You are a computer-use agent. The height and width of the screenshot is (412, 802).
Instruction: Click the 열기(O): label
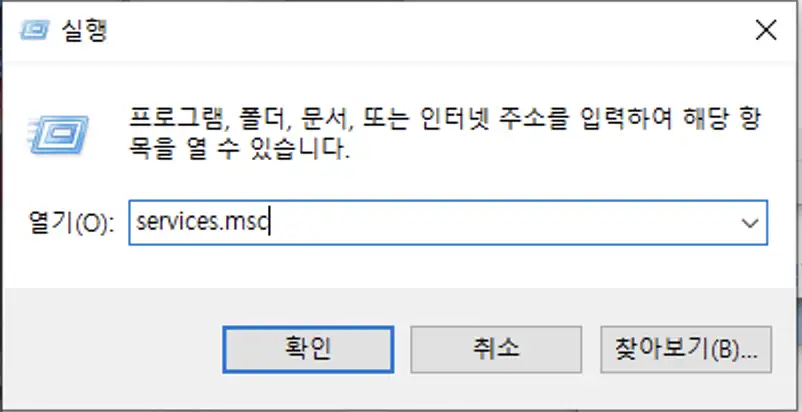71,223
